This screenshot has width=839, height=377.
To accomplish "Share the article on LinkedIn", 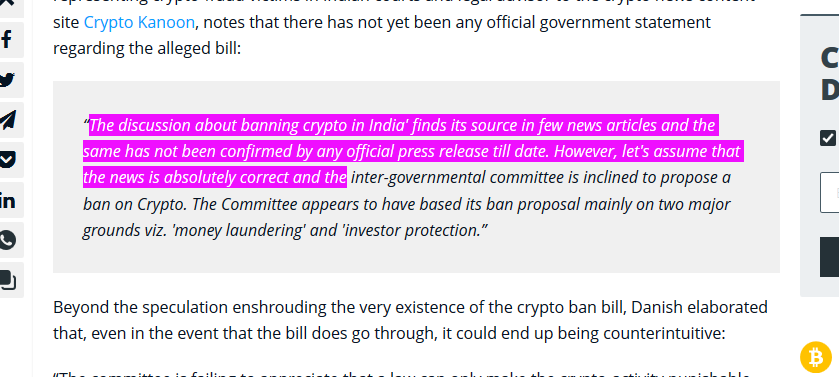I will click(x=7, y=201).
